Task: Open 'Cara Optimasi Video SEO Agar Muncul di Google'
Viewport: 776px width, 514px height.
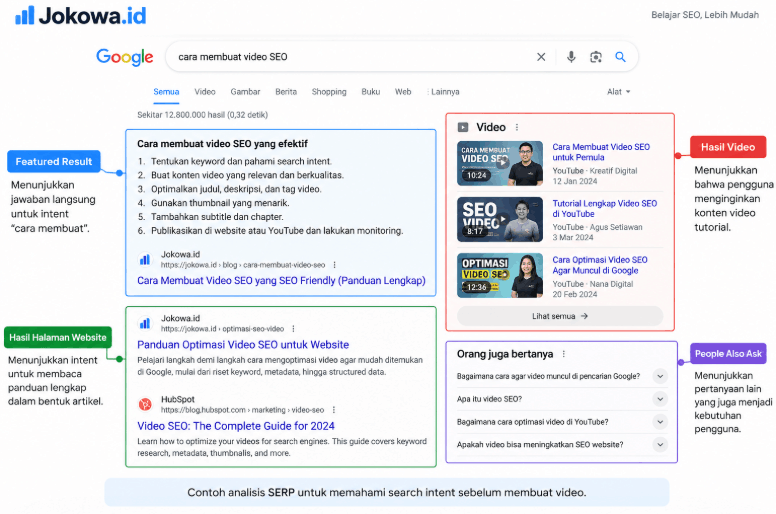Action: click(x=599, y=265)
